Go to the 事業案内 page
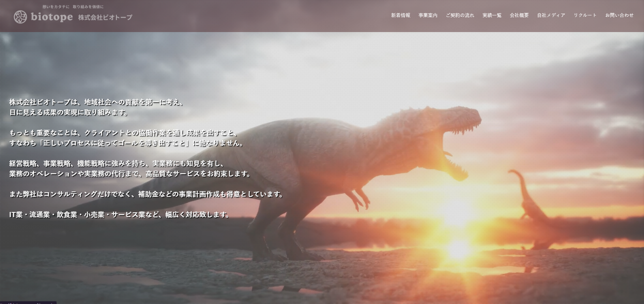 428,15
